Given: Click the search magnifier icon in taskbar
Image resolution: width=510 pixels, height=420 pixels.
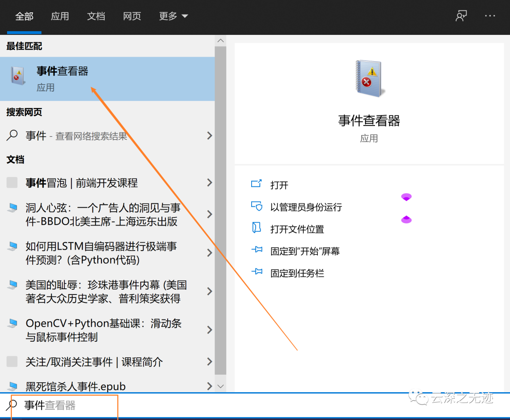Looking at the screenshot, I should (11, 406).
